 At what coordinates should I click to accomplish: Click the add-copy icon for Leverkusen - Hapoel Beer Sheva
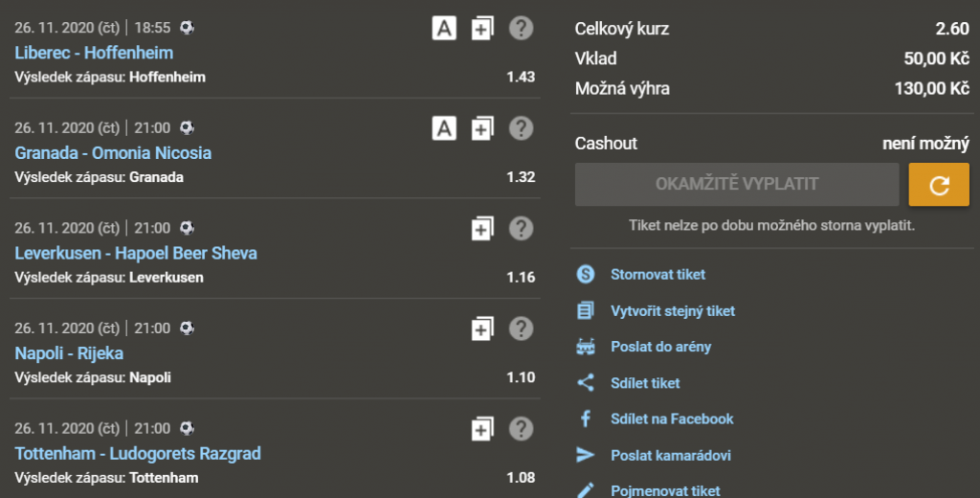(x=482, y=229)
